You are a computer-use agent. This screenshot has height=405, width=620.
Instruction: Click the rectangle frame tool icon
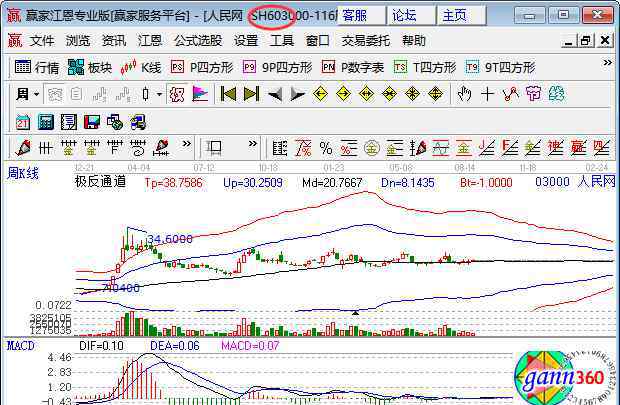[x=214, y=148]
